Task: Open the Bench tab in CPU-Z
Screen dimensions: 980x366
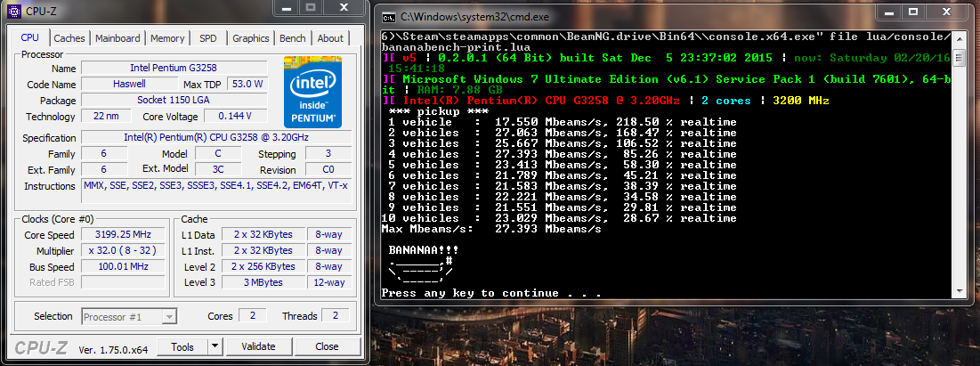Action: point(293,38)
